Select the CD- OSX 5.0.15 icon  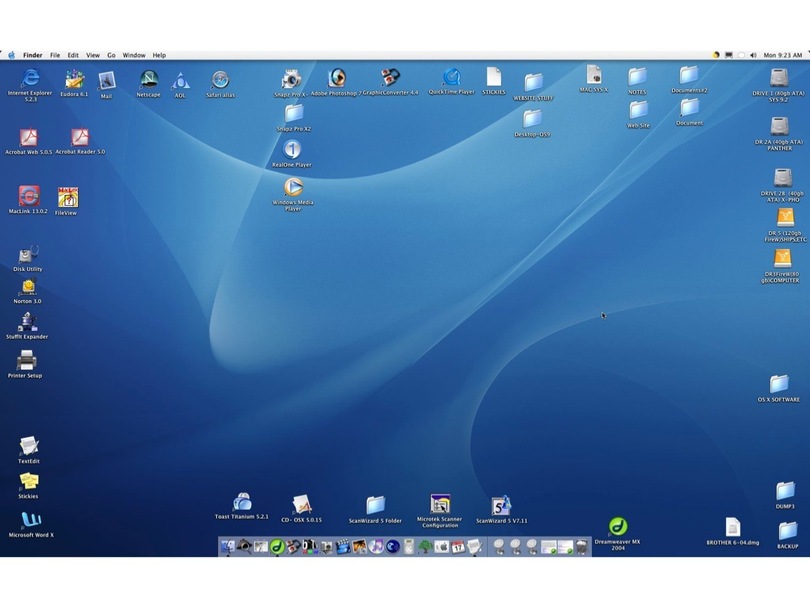tap(302, 505)
